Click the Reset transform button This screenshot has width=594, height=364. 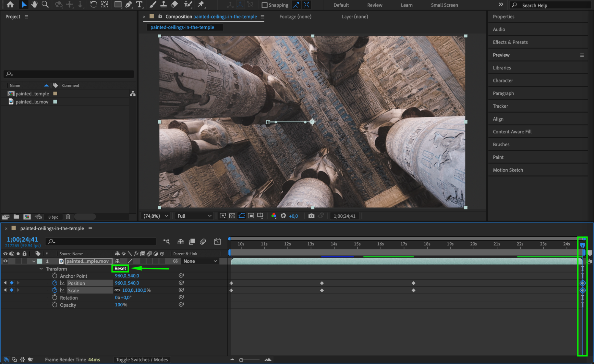(x=120, y=268)
